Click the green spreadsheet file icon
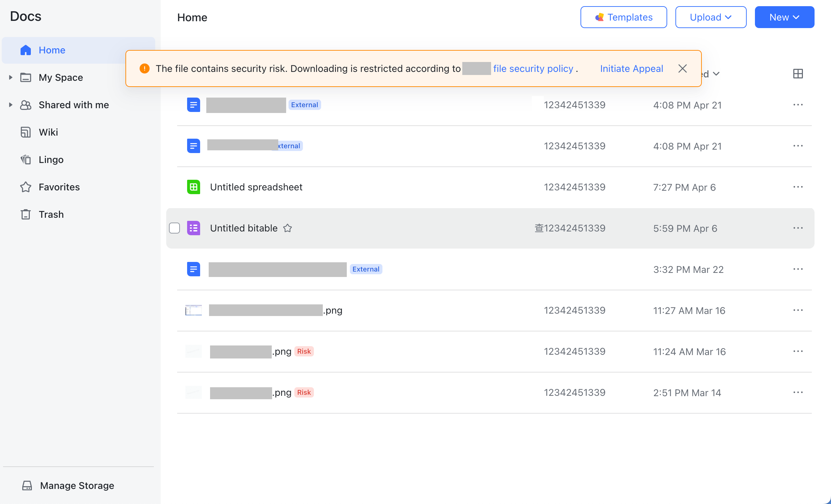The width and height of the screenshot is (831, 504). [x=193, y=187]
